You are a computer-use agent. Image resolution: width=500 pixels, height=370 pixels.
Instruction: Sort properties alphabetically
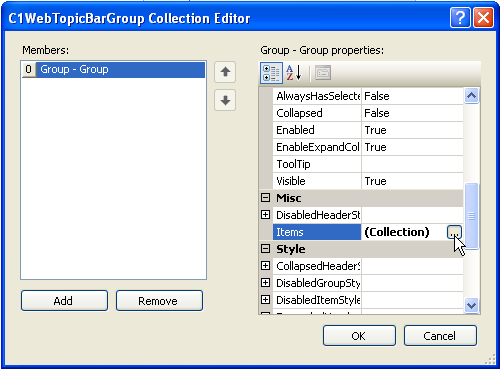tap(294, 73)
